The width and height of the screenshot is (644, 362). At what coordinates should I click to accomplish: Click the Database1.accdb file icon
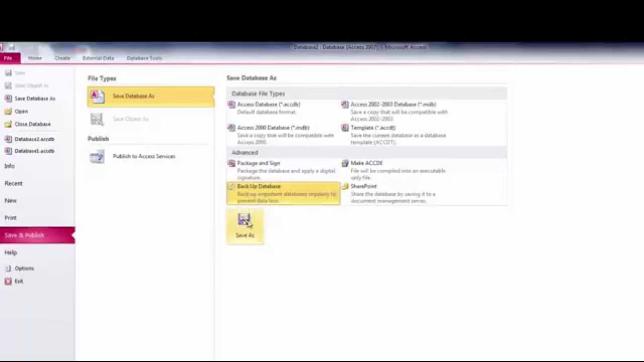[8, 151]
